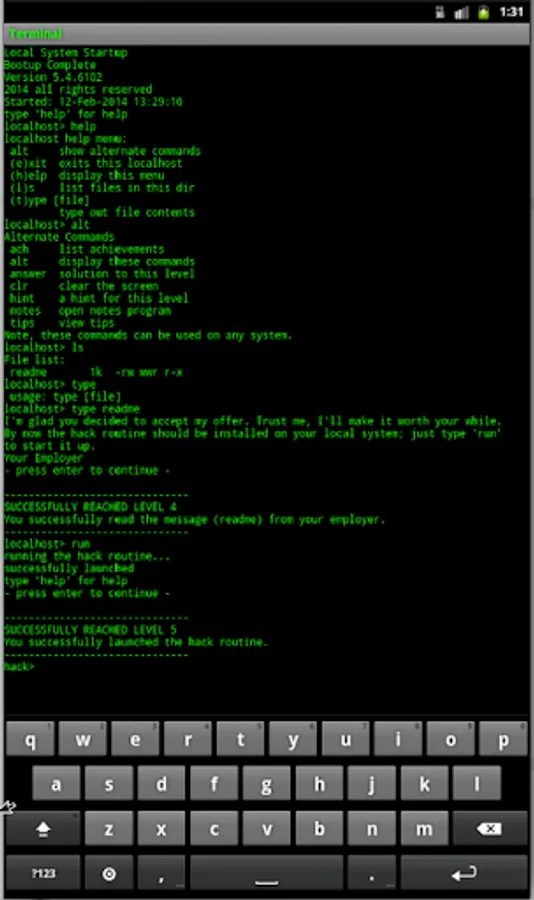Tap the period key
Image resolution: width=534 pixels, height=900 pixels.
tap(372, 873)
